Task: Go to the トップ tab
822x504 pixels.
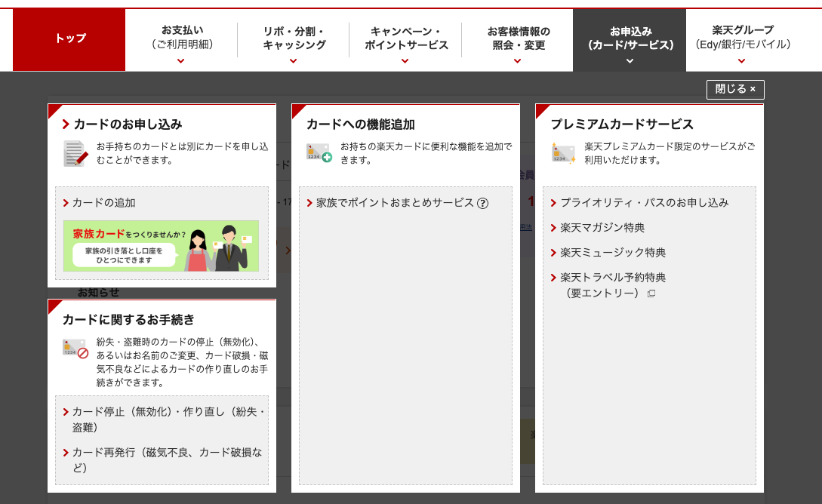Action: [69, 39]
